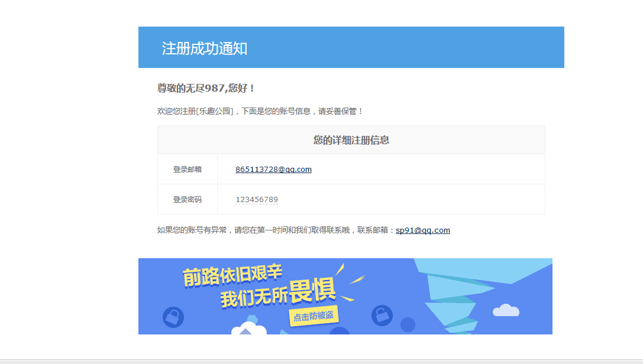Click the 您的详细注册信息 table header
Screen dimensions: 643x364
351,140
